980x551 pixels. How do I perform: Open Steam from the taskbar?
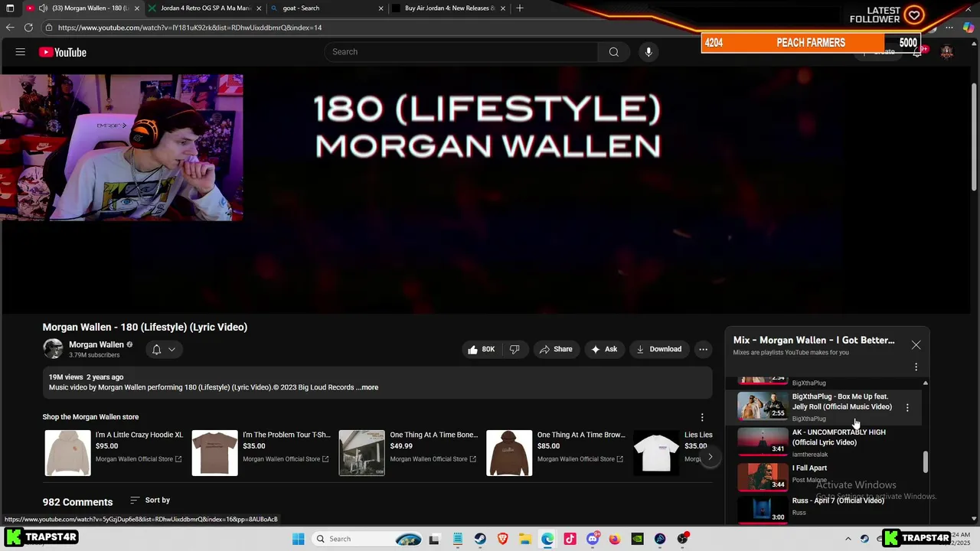tap(480, 539)
